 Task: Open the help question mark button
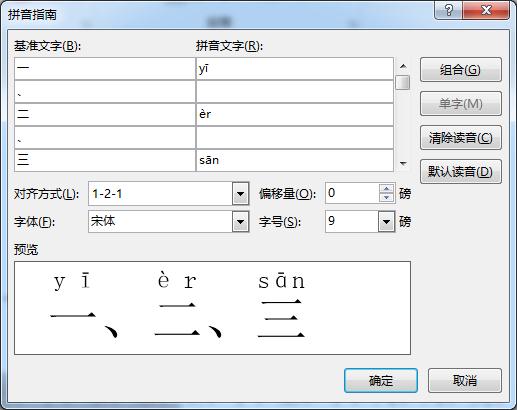click(x=449, y=10)
